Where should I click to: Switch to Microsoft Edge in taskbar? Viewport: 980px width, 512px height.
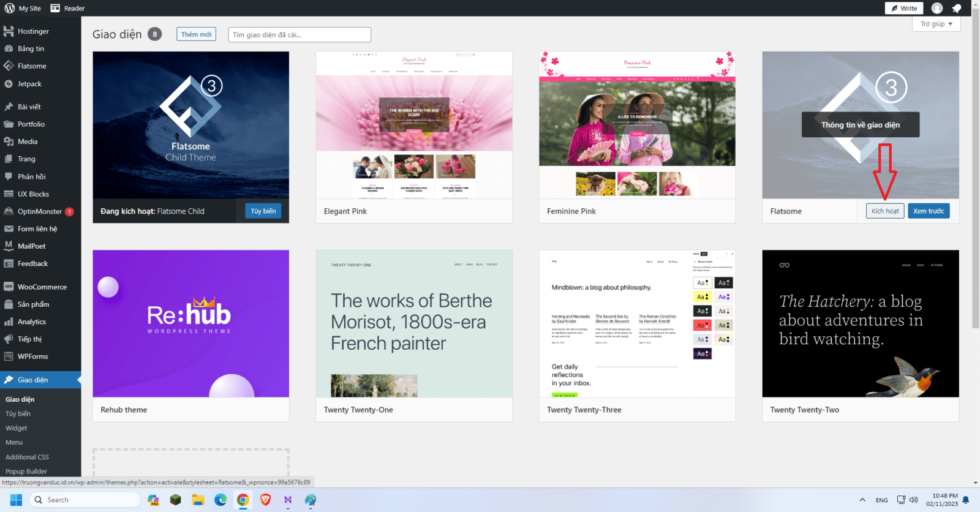(221, 500)
